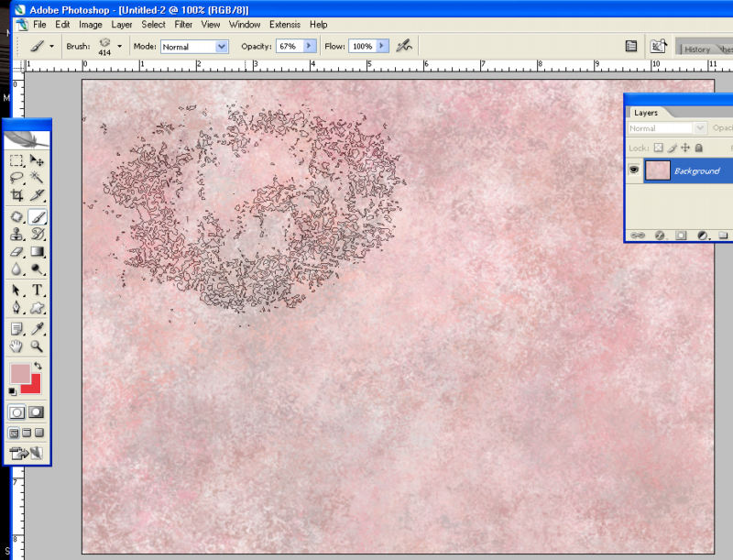Viewport: 733px width, 560px height.
Task: Reset default foreground and background colors
Action: (13, 391)
